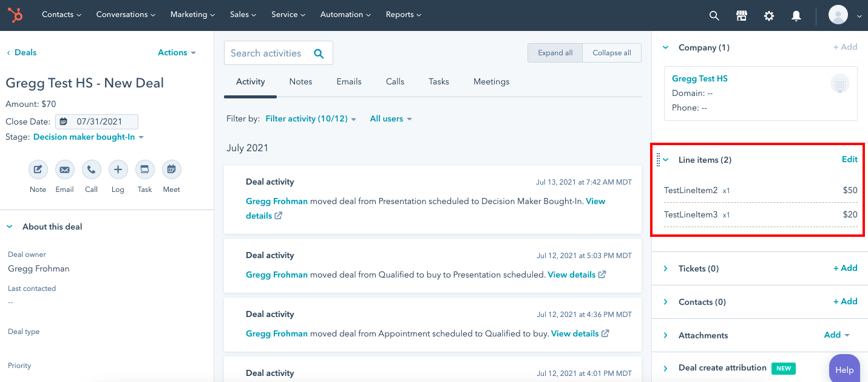The width and height of the screenshot is (868, 382).
Task: Click the Expand all button
Action: pos(555,53)
